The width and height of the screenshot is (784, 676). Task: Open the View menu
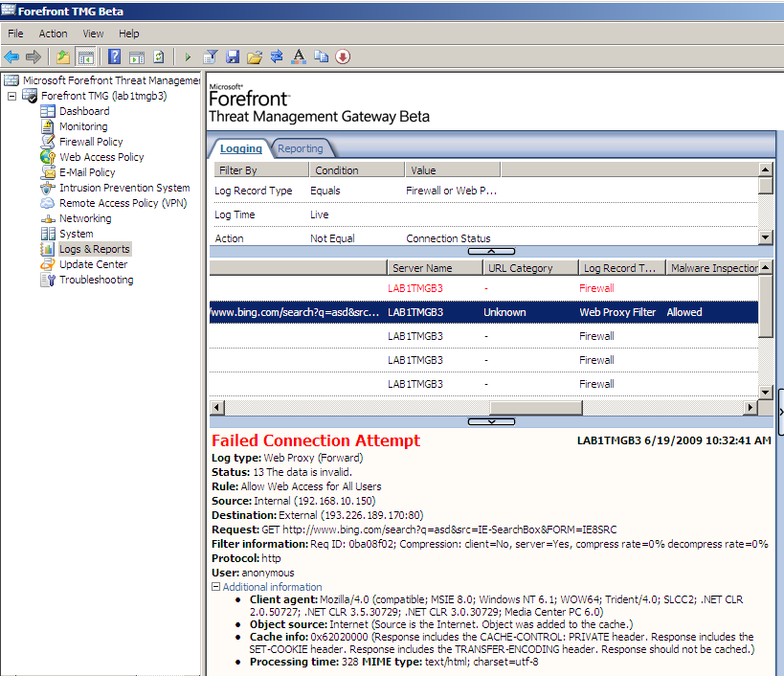pos(93,34)
